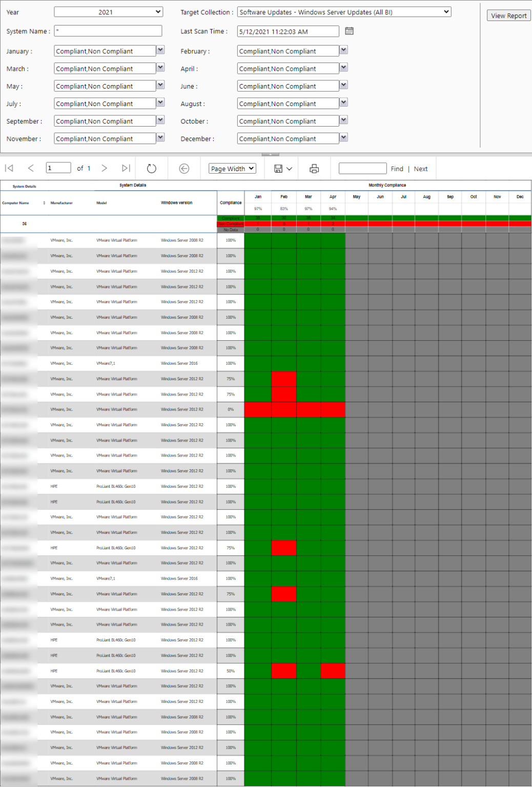Click inside the page number input box
Viewport: 532px width, 787px height.
[58, 168]
